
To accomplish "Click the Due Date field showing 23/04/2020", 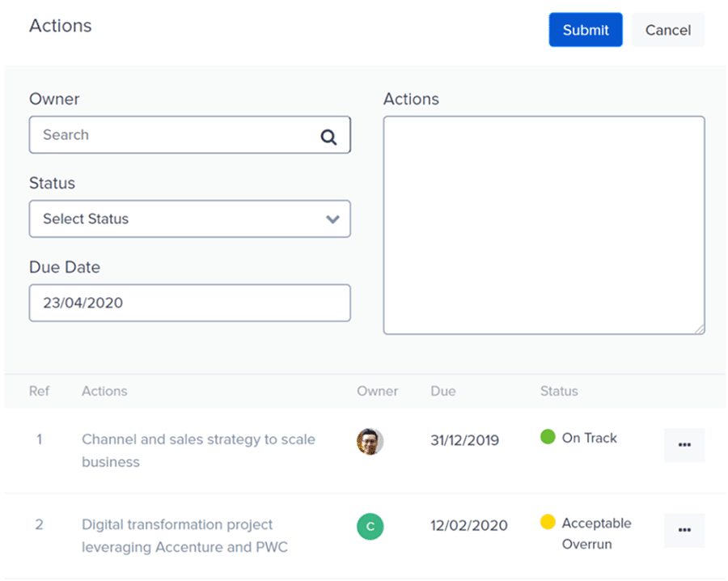I will click(190, 303).
